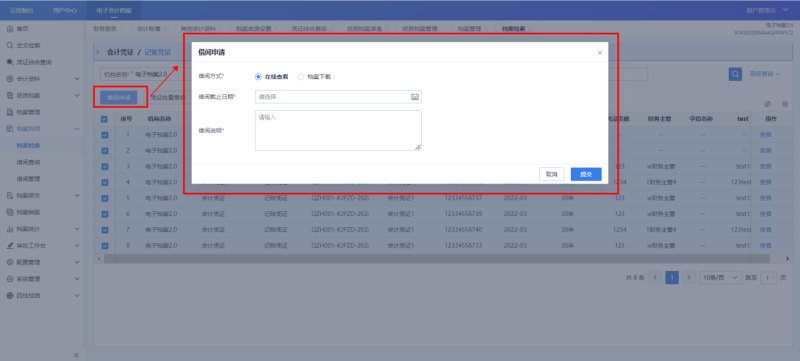Uncheck the checkbox for row 8
This screenshot has height=361, width=800.
pyautogui.click(x=105, y=245)
